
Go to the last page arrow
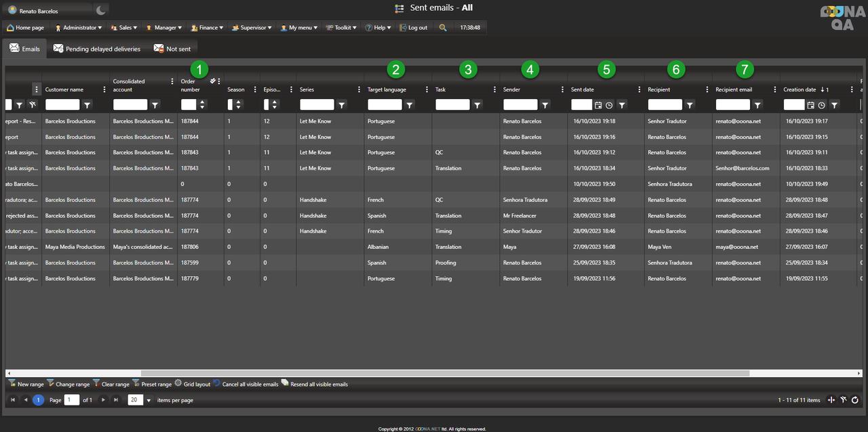click(x=115, y=400)
